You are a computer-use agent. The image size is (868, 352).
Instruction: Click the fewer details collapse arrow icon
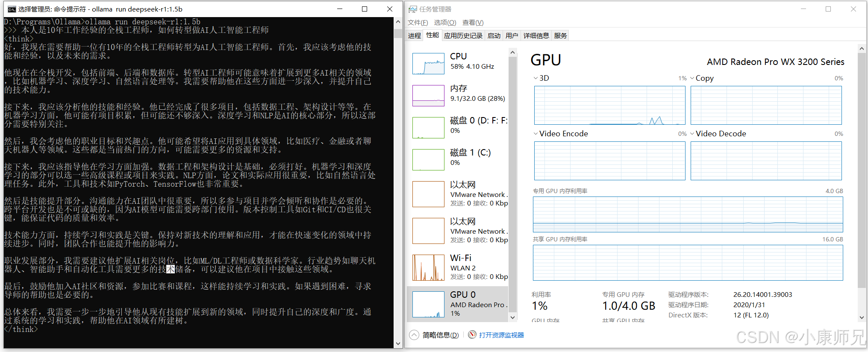[x=414, y=335]
